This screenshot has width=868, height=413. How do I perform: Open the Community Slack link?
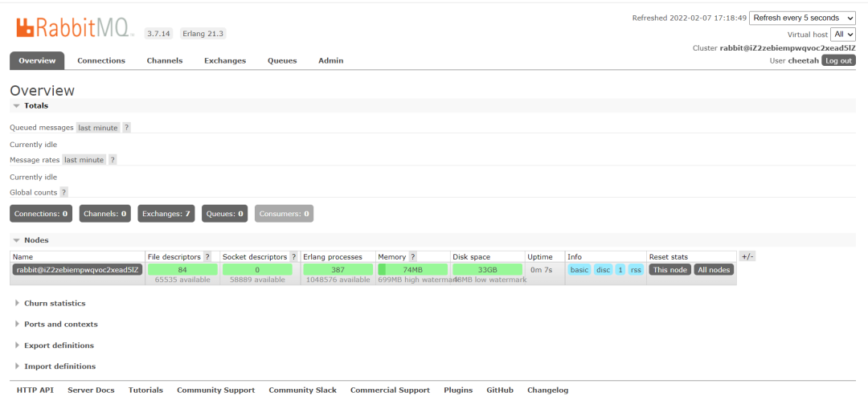303,391
